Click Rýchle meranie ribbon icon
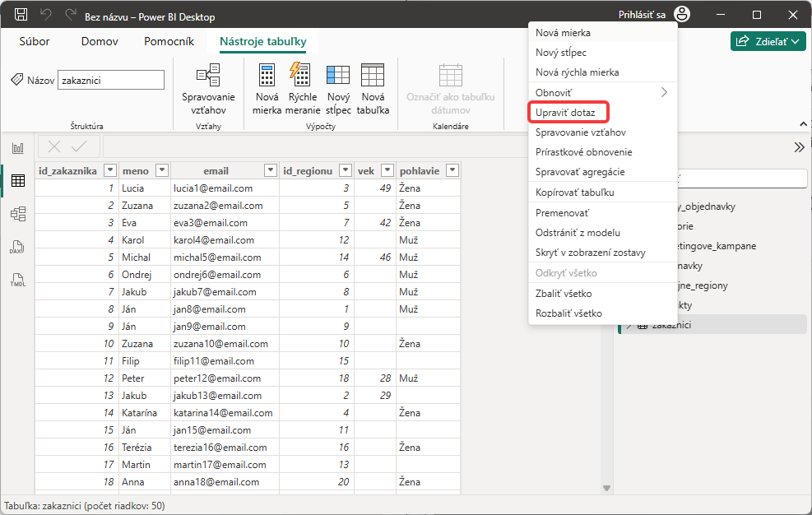The image size is (812, 515). pyautogui.click(x=303, y=89)
